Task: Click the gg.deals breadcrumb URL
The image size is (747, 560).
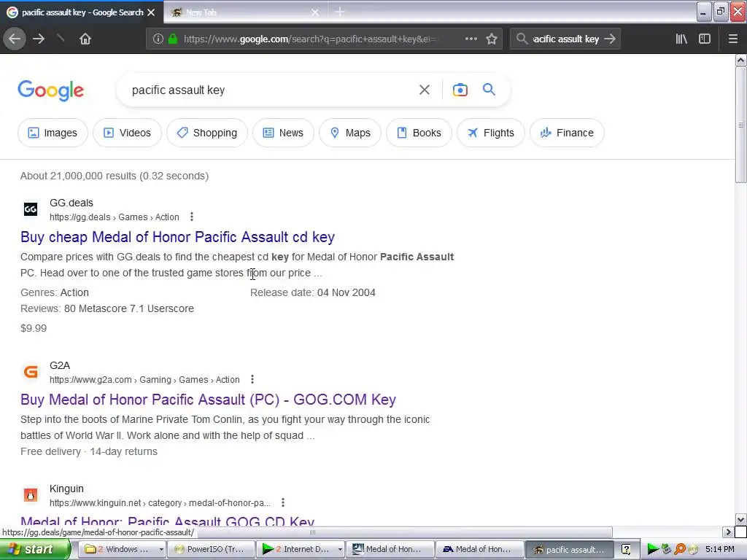Action: coord(115,217)
